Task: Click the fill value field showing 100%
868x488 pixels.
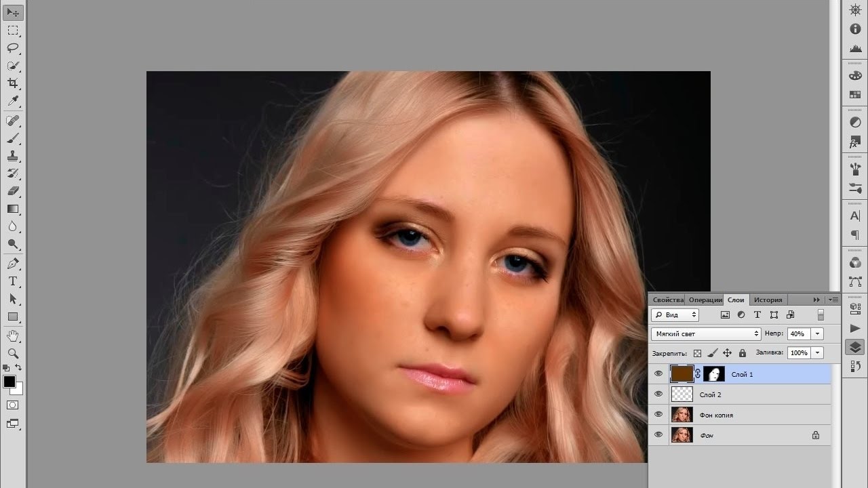Action: coord(800,352)
